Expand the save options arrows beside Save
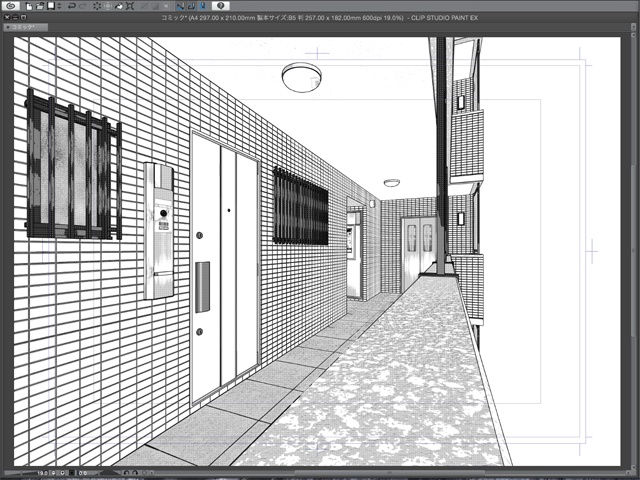The width and height of the screenshot is (640, 480). (x=59, y=6)
